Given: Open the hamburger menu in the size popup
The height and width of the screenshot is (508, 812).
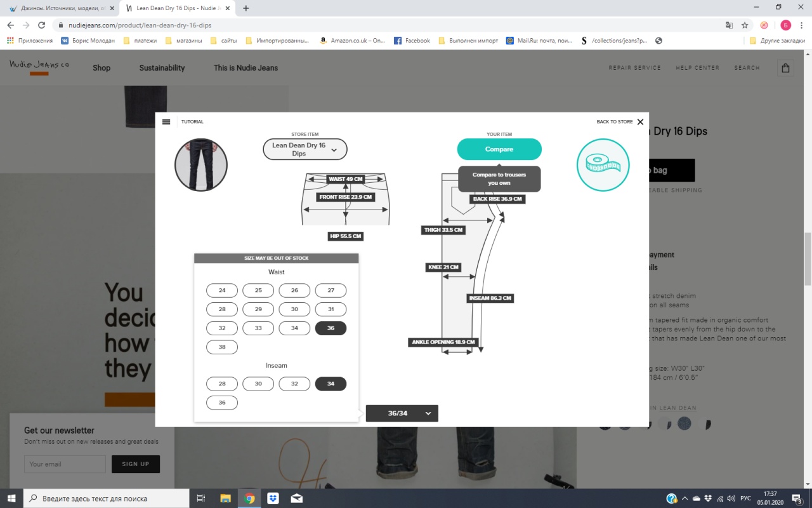Looking at the screenshot, I should tap(166, 122).
